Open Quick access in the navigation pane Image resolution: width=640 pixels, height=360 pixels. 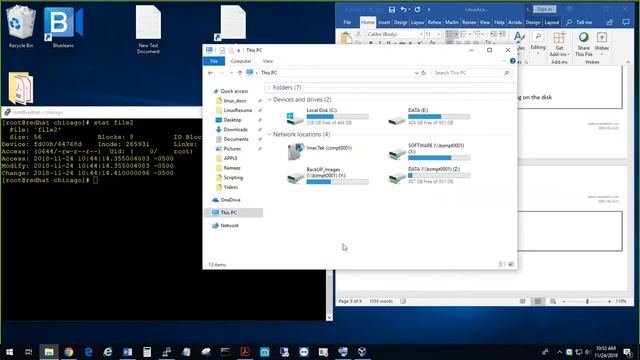click(234, 91)
